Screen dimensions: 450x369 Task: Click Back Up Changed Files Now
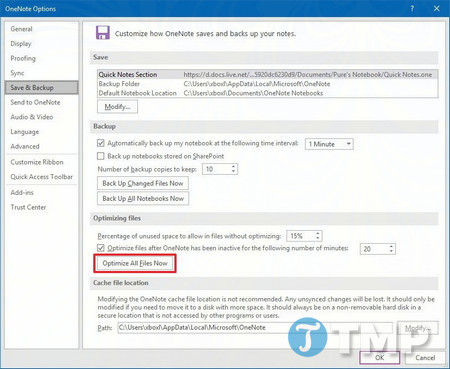tap(143, 183)
